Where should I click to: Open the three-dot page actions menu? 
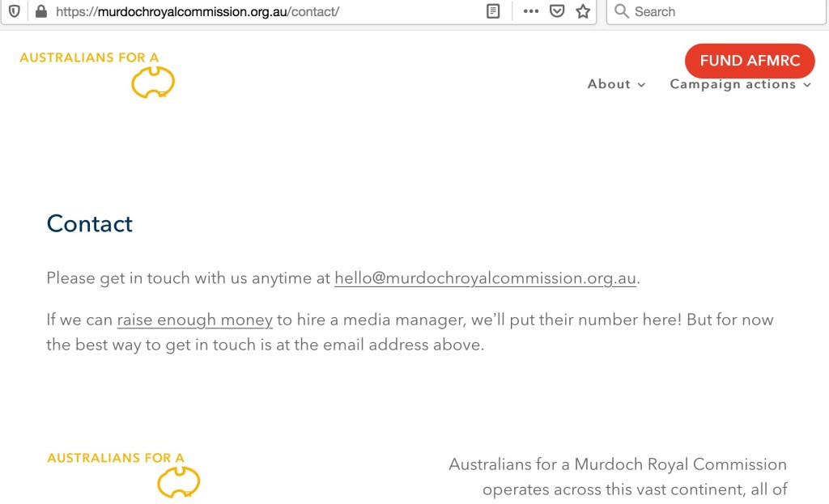tap(531, 11)
